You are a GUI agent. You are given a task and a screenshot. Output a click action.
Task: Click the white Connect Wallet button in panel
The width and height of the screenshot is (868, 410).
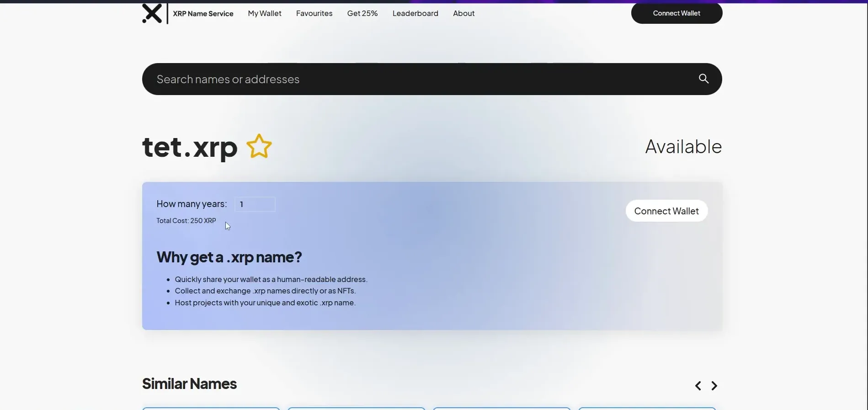pyautogui.click(x=666, y=211)
